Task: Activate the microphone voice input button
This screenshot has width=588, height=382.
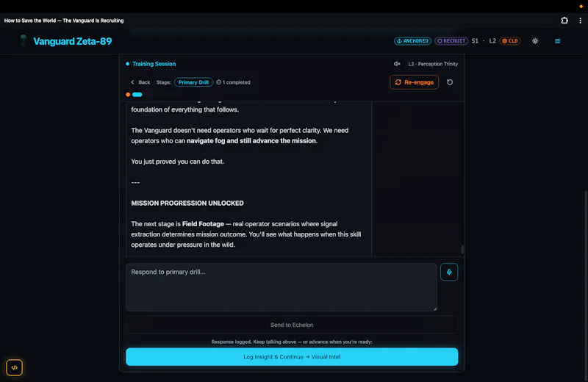Action: (449, 272)
